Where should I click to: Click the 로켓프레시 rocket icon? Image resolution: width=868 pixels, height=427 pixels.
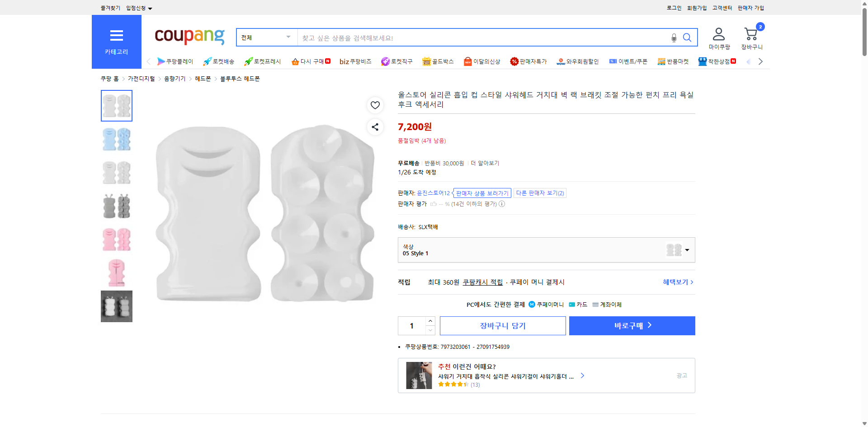click(x=248, y=61)
